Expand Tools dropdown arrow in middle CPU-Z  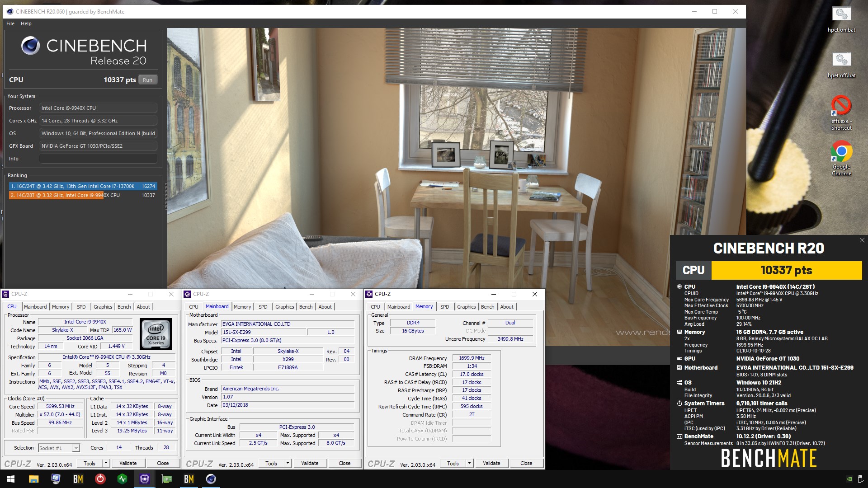point(288,463)
